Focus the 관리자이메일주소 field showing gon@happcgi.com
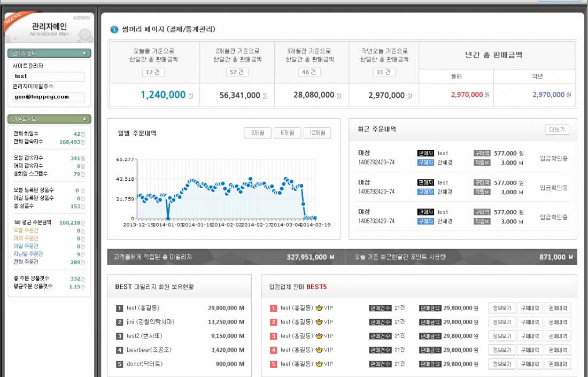 point(49,97)
